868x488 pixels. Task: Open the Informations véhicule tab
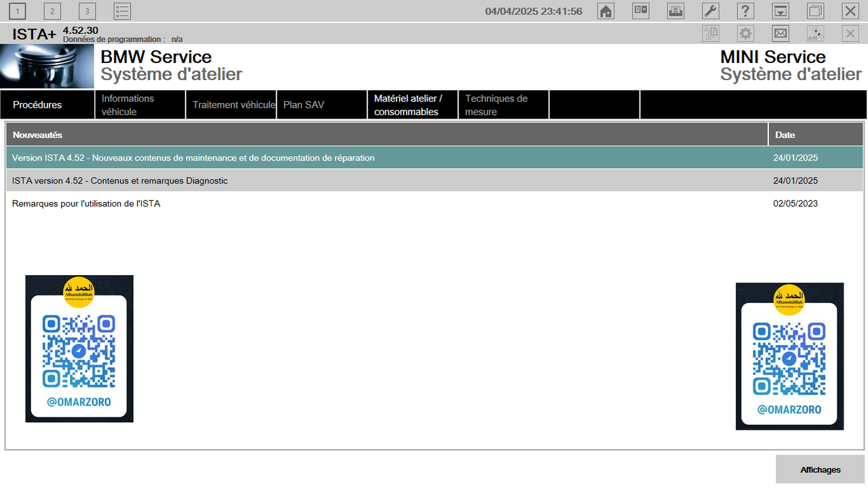click(140, 105)
